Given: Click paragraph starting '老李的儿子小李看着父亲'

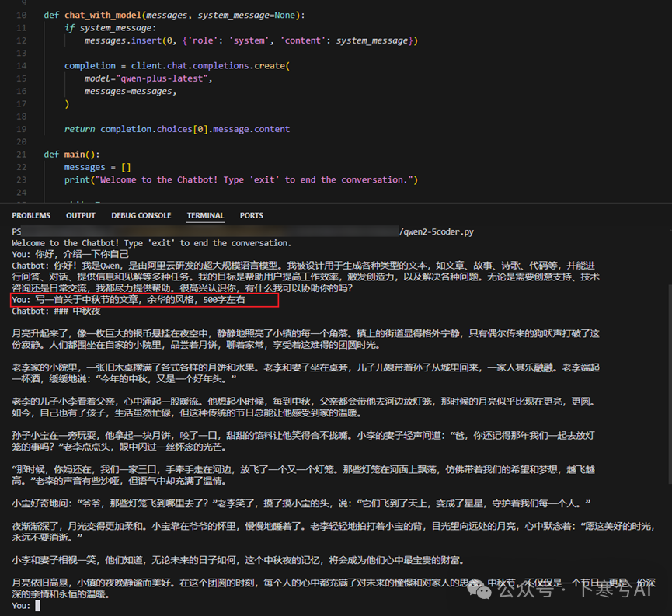Looking at the screenshot, I should pos(303,407).
